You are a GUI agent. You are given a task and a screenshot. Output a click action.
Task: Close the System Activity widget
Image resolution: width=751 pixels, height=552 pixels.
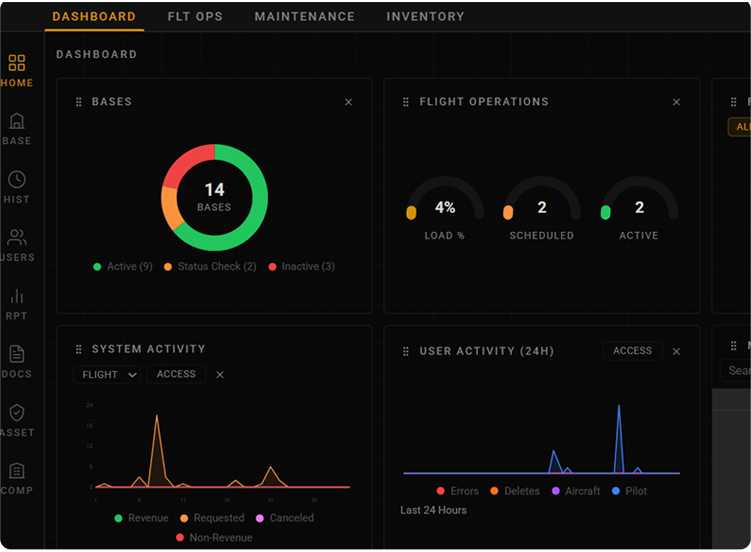(220, 375)
